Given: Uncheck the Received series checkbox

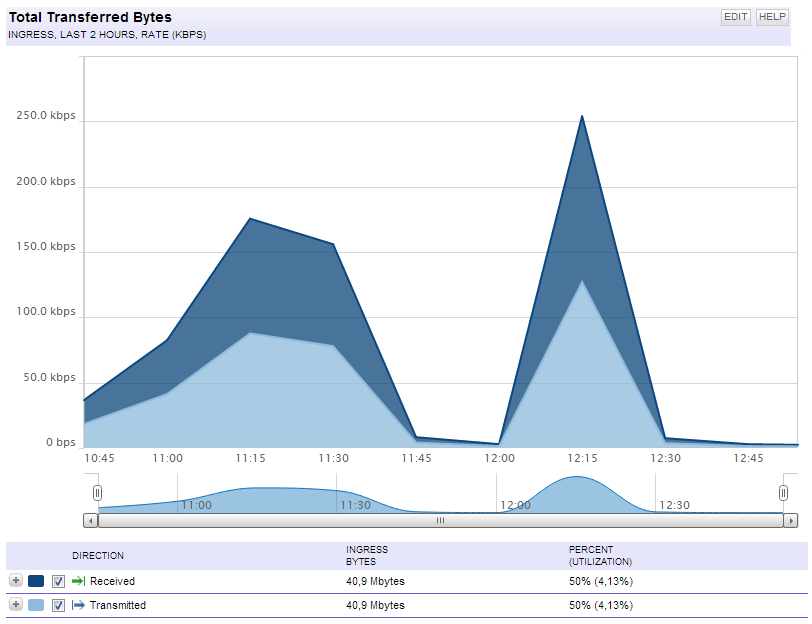Looking at the screenshot, I should (59, 581).
